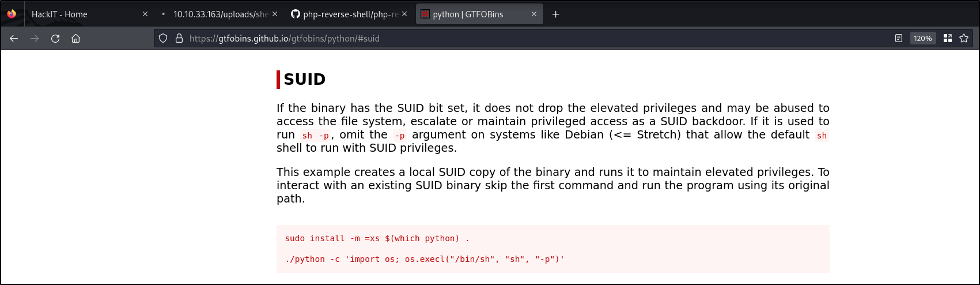Open the tracking protection shield panel
The height and width of the screenshot is (285, 980).
click(x=163, y=39)
